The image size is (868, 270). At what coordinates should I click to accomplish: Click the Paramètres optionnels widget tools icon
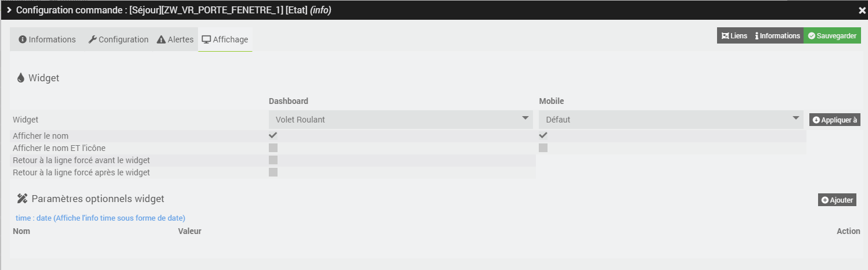22,199
